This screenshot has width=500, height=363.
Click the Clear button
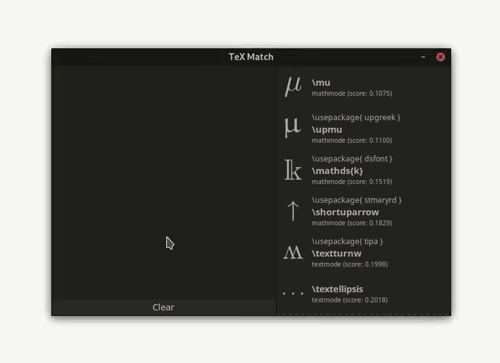163,307
